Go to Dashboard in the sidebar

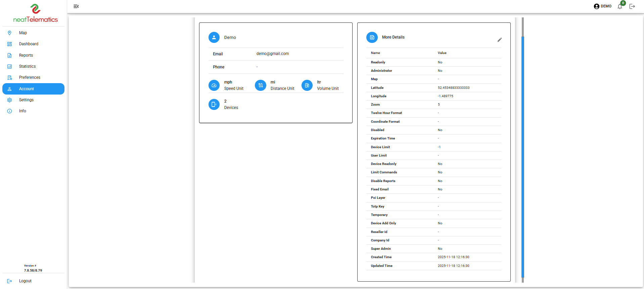(29, 44)
